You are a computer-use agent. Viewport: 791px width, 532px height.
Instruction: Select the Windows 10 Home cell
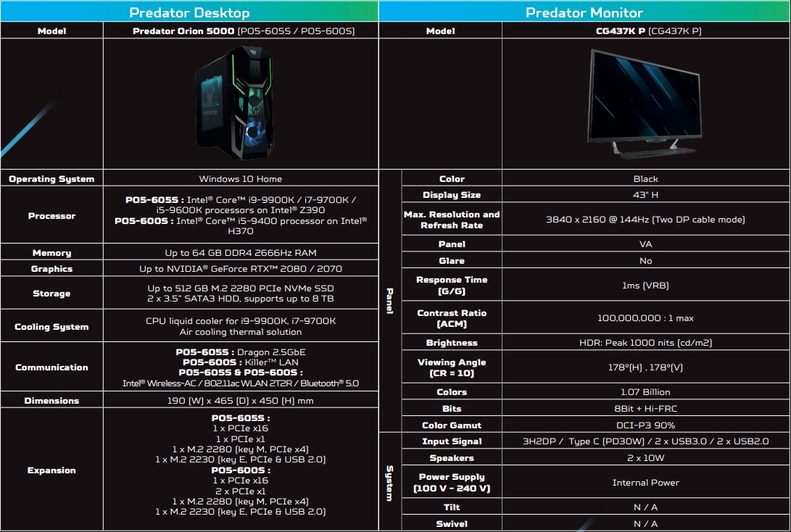(x=240, y=179)
